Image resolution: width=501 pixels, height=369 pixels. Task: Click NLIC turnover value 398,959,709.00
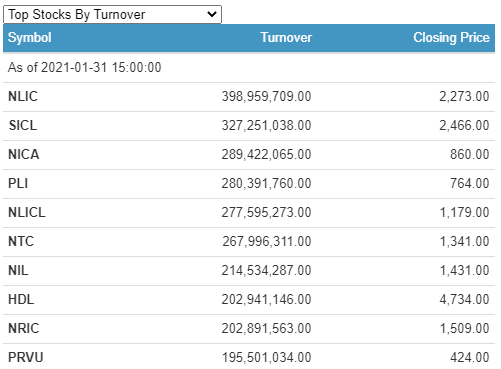(266, 96)
